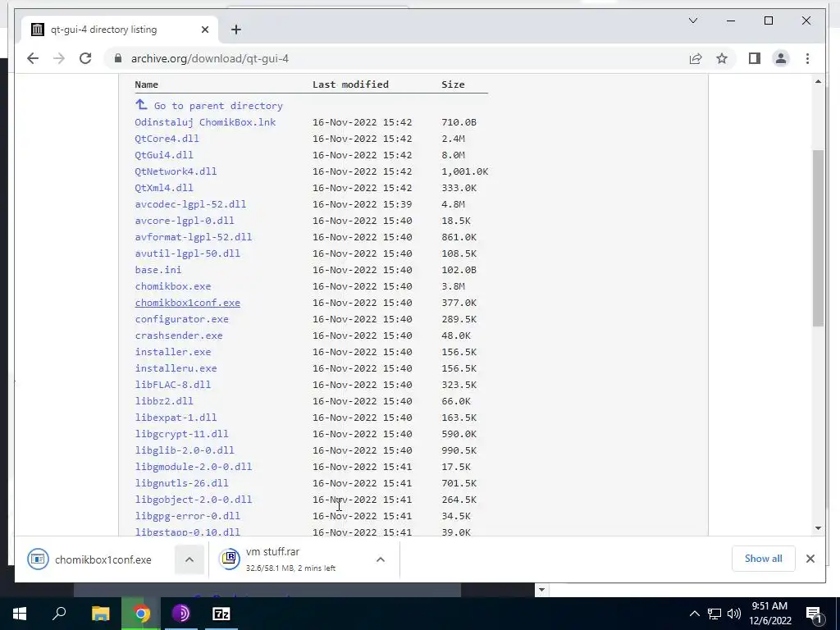The image size is (840, 630).
Task: Click the Name column header
Action: (146, 84)
